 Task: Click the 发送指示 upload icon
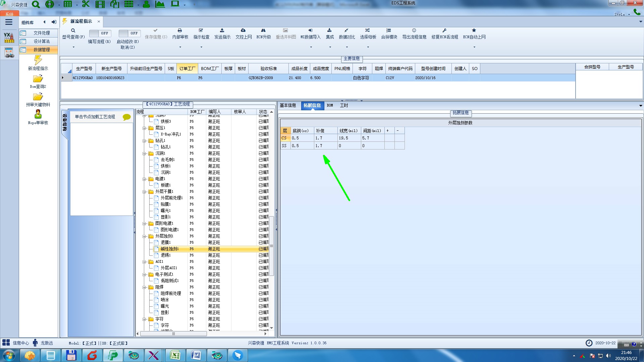(222, 31)
